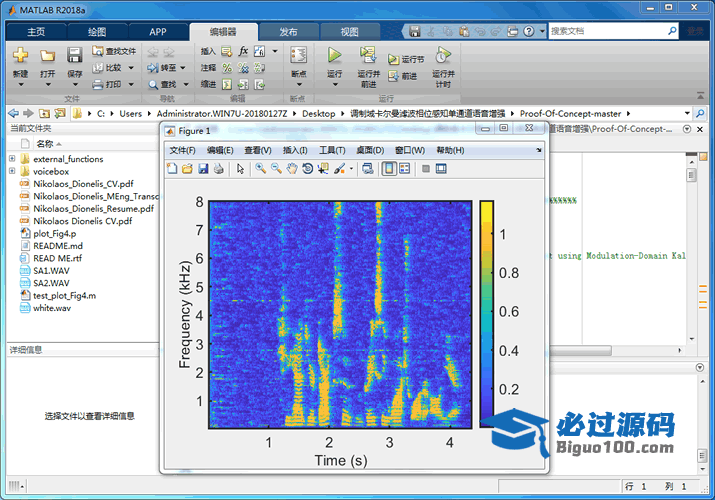715x500 pixels.
Task: Switch to the 绘图 ribbon tab
Action: (97, 31)
